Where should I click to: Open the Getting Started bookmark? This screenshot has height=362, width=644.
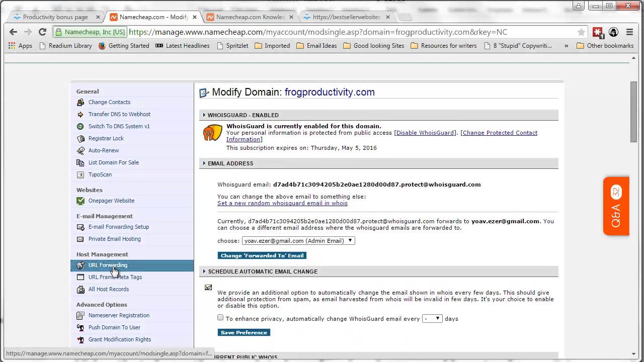click(x=124, y=45)
